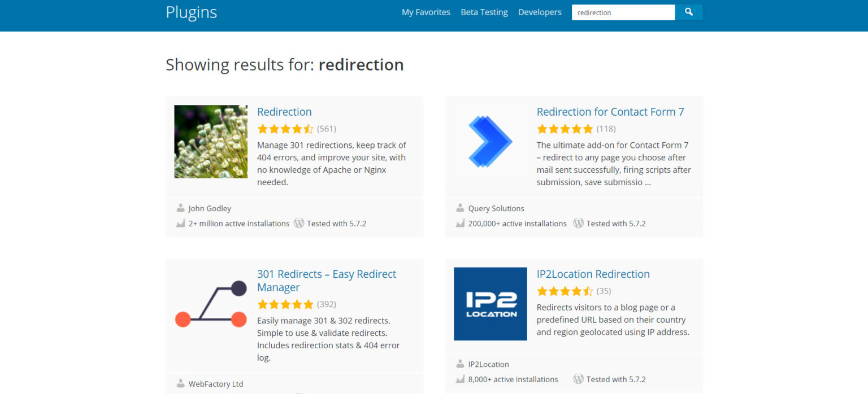Open the IP2Location Redirection plugin page
This screenshot has width=868, height=394.
pos(593,274)
